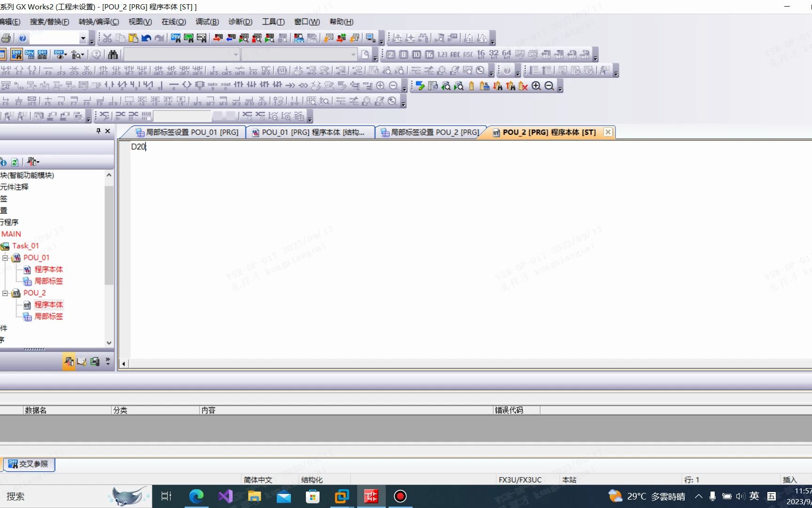Click the Project view icon at navigation bottom
This screenshot has width=812, height=508.
(69, 361)
